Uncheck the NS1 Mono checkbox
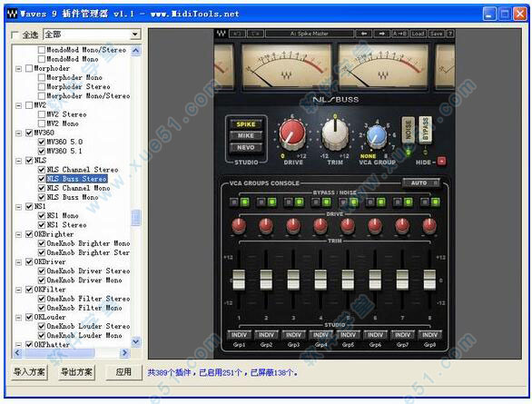This screenshot has width=532, height=404. (x=42, y=215)
